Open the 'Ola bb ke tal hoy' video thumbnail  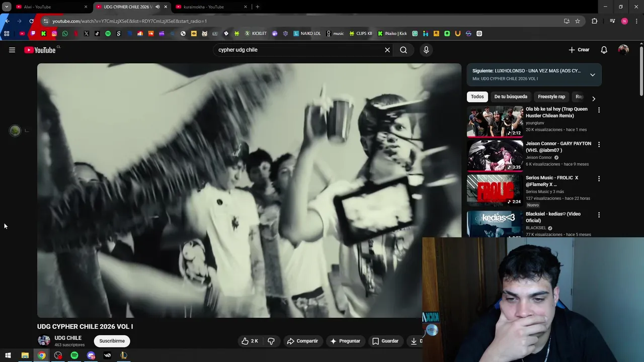495,121
